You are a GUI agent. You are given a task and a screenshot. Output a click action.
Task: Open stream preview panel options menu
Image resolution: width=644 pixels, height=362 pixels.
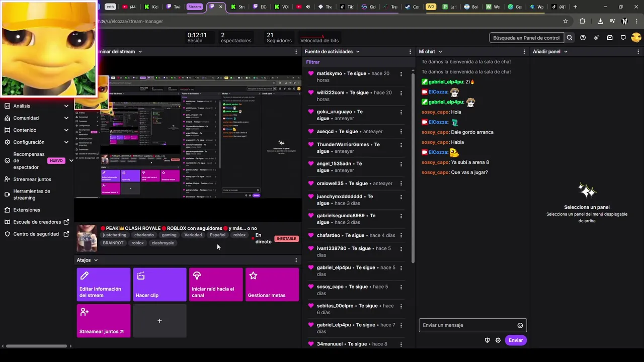click(296, 52)
